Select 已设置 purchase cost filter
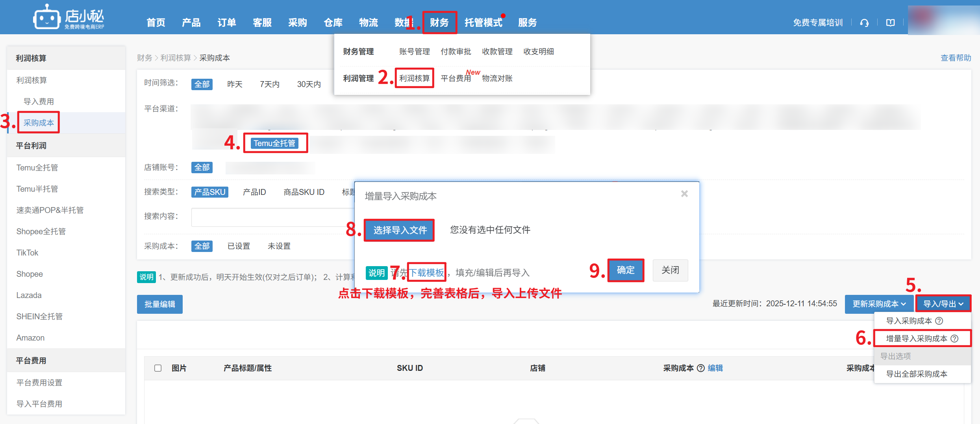The width and height of the screenshot is (980, 424). [239, 246]
